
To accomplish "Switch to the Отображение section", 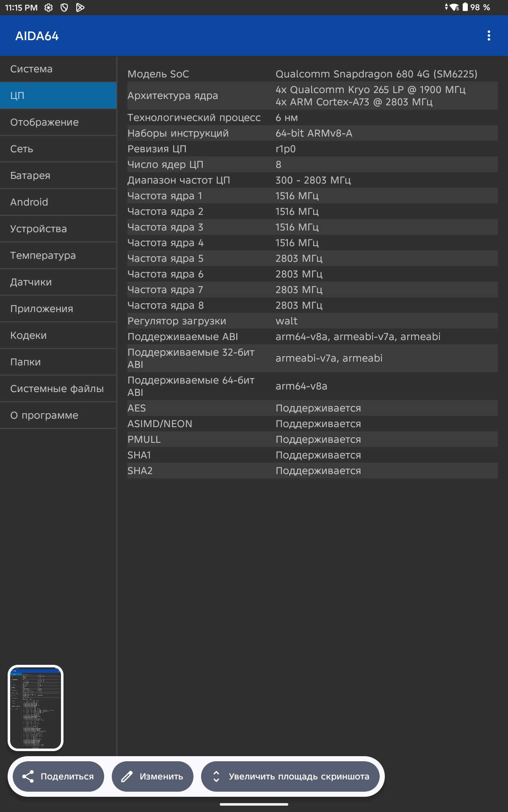I will click(x=58, y=122).
